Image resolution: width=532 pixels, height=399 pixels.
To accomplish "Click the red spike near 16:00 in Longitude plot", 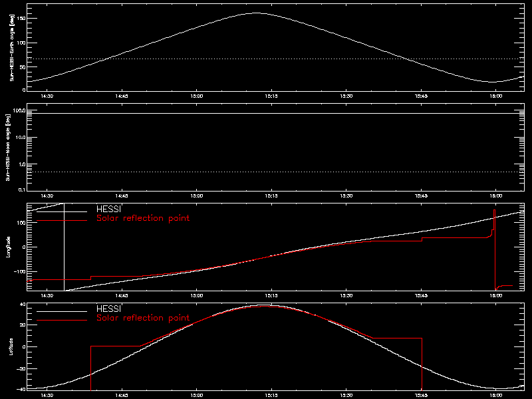I will (x=494, y=249).
